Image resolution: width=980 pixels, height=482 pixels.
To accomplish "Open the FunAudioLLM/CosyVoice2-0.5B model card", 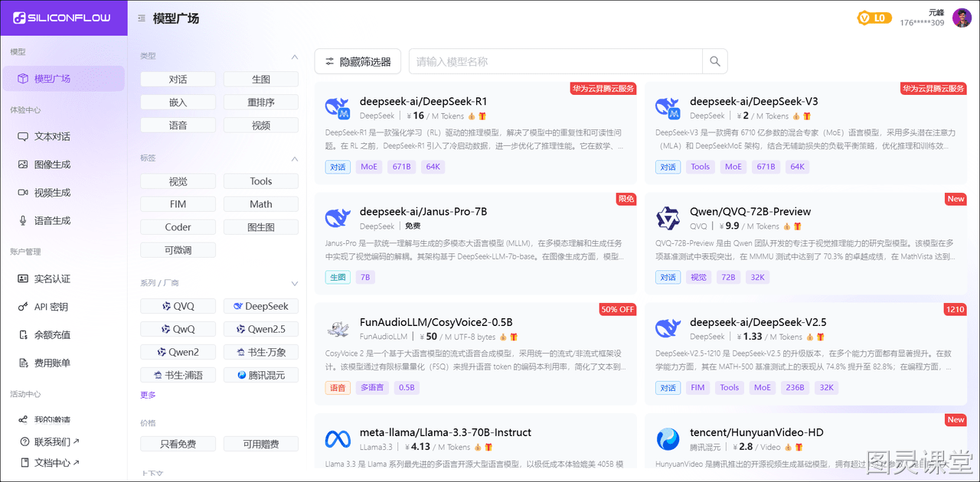I will coord(475,353).
